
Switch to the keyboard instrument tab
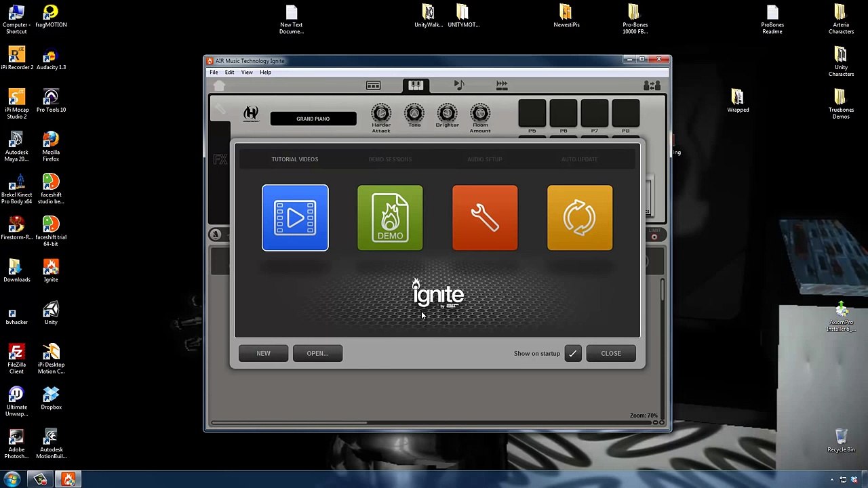pos(416,85)
